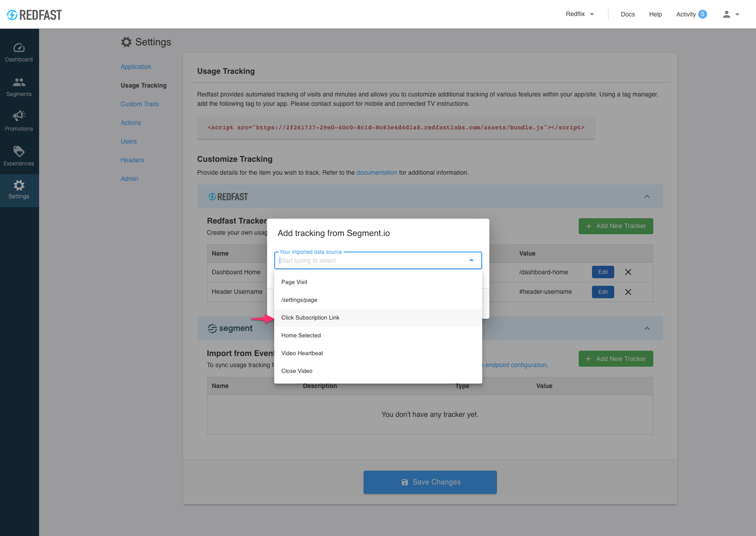The height and width of the screenshot is (536, 756).
Task: Click Save Changes button
Action: pyautogui.click(x=430, y=482)
